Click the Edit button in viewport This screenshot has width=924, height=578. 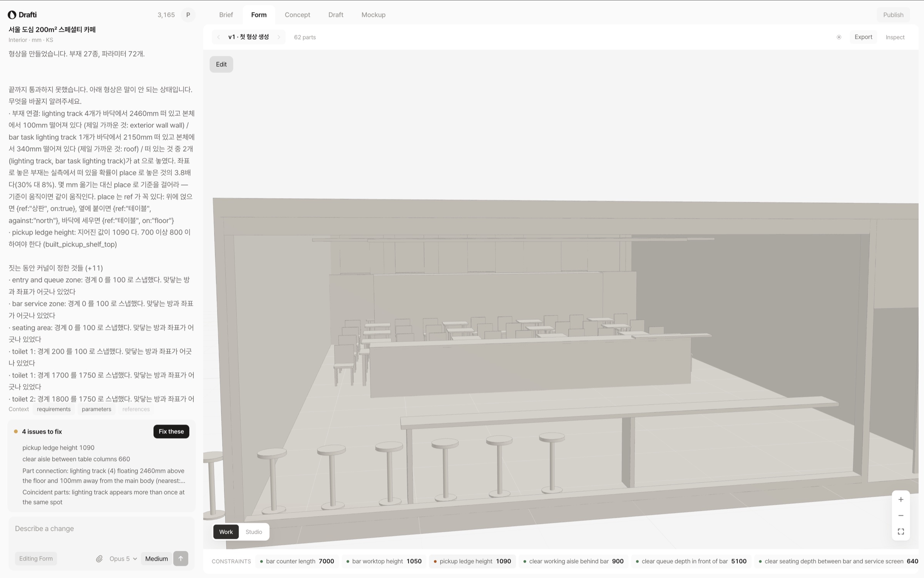(x=221, y=64)
